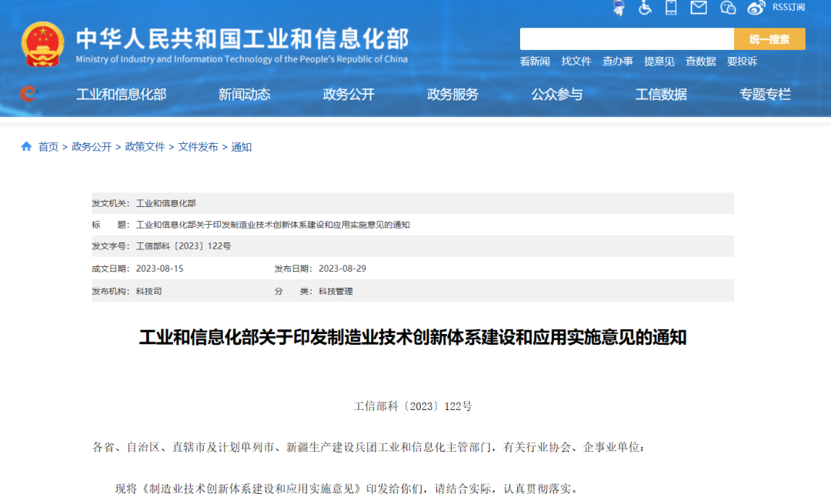Click the RSS订阅 link
This screenshot has width=831, height=504.
(789, 8)
